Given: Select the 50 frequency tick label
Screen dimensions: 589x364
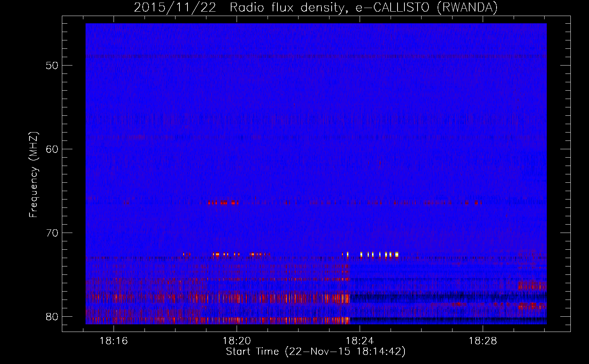Looking at the screenshot, I should 52,66.
